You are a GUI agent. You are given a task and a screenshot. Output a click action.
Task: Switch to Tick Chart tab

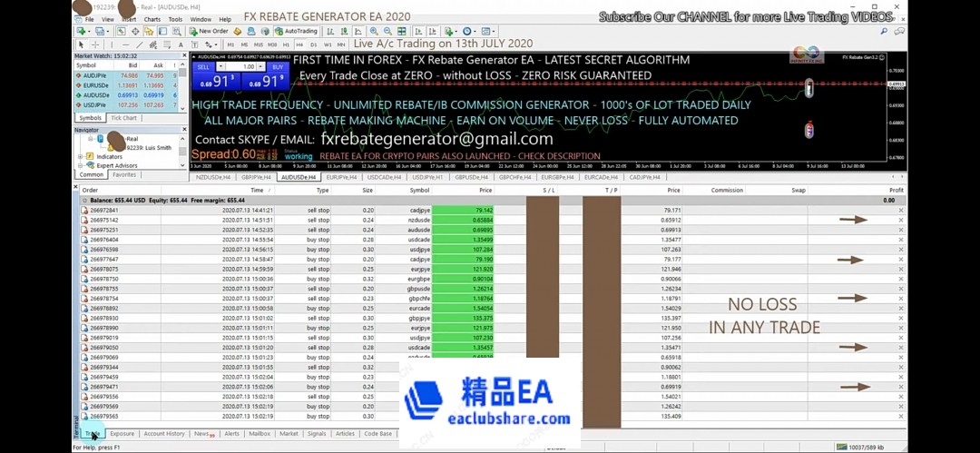pyautogui.click(x=123, y=118)
